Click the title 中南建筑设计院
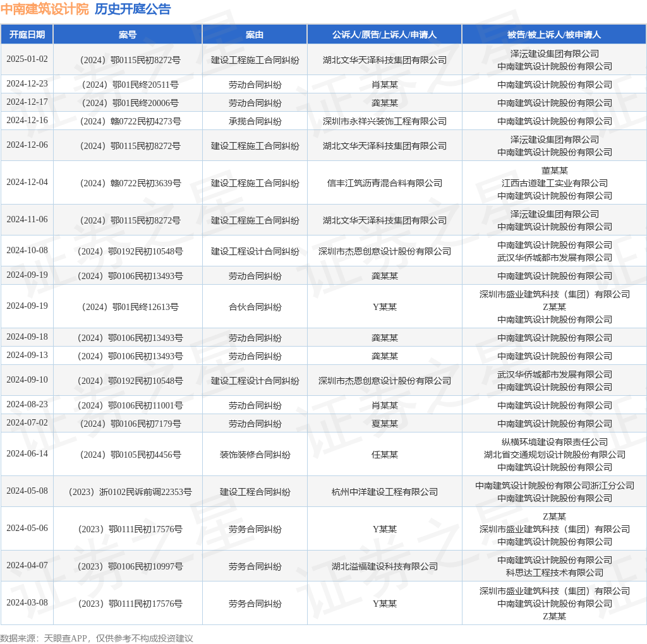Viewport: 647px width, 644px height. 45,9
